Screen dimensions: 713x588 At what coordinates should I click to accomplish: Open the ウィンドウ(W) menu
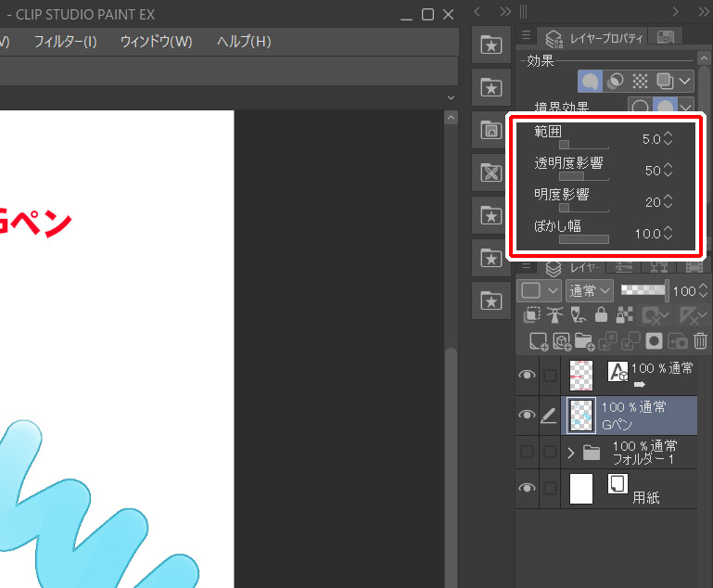click(156, 42)
